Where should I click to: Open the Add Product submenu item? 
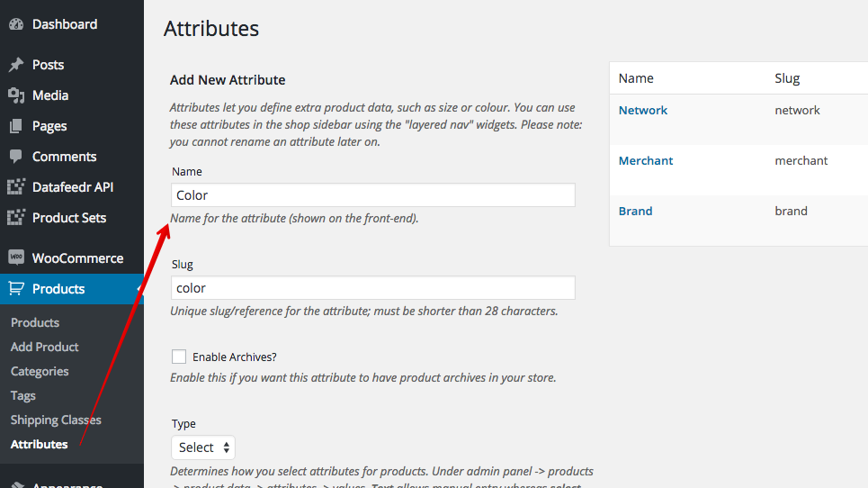pos(44,347)
